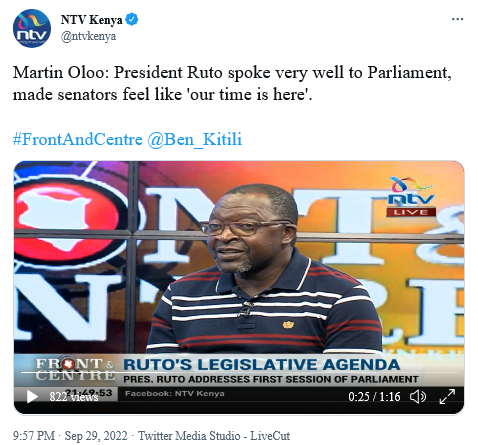This screenshot has height=445, width=478.
Task: Mute the video with speaker icon
Action: [418, 397]
